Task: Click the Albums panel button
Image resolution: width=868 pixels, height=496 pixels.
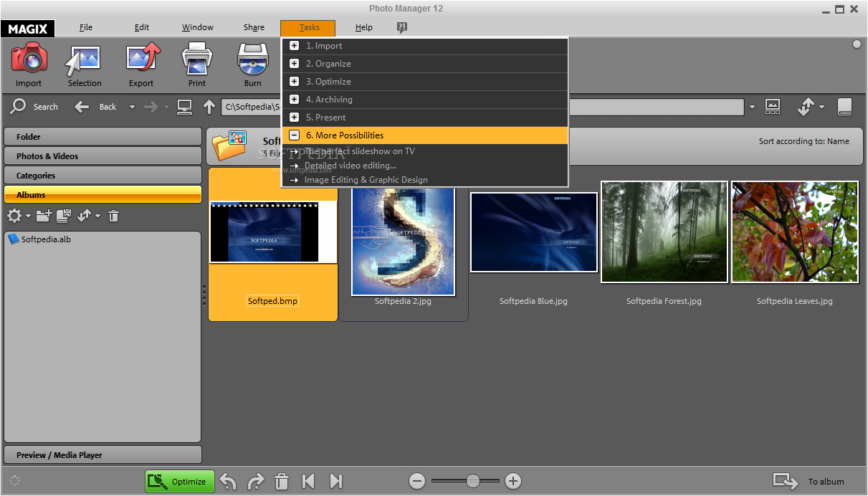Action: pyautogui.click(x=103, y=195)
